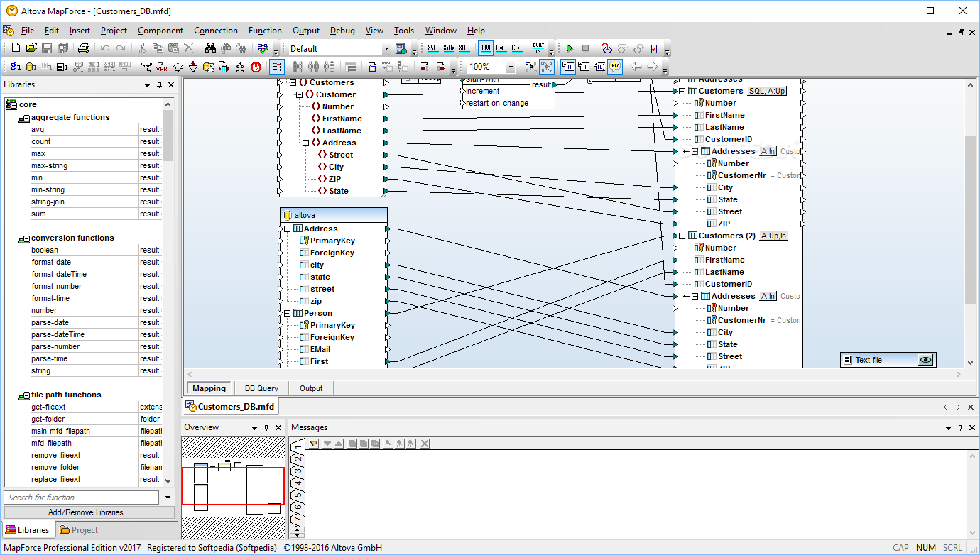Toggle Show library in function header (L)
The width and height of the screenshot is (980, 555).
(x=599, y=67)
